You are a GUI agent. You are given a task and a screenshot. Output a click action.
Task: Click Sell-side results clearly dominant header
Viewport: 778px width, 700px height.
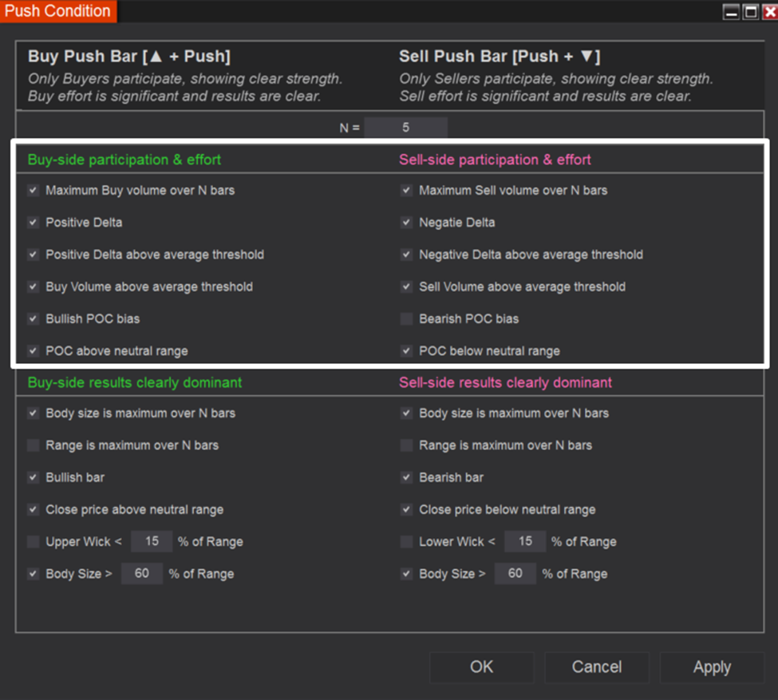point(505,382)
